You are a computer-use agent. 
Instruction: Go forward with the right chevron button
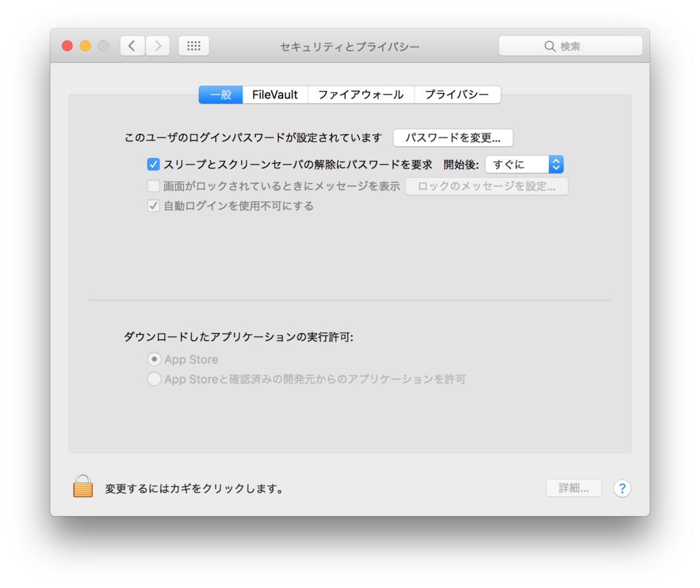[158, 46]
